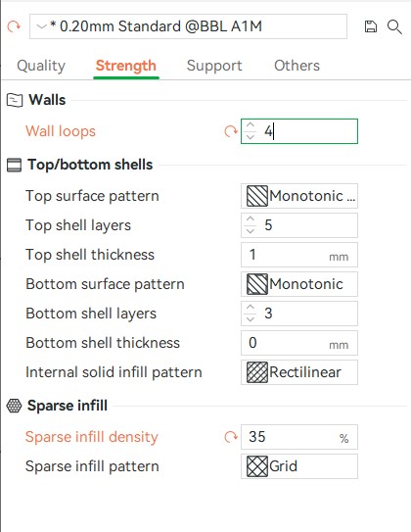This screenshot has width=411, height=532.
Task: Increase Bottom shell layers with up arrow
Action: (x=251, y=307)
